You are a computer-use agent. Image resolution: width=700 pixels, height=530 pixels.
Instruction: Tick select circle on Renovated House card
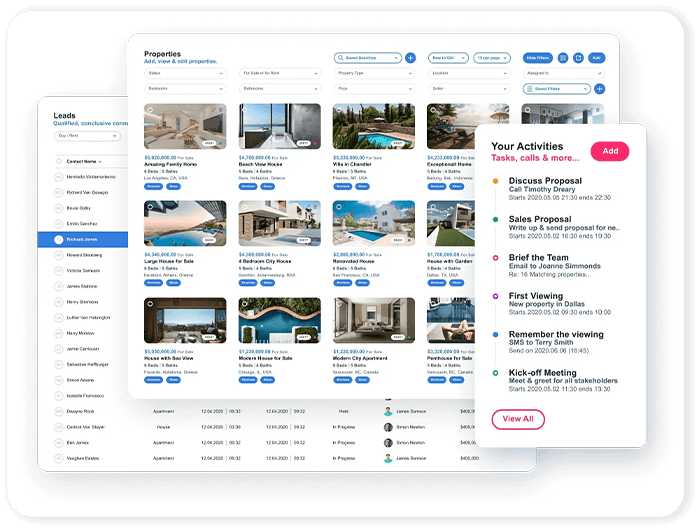(339, 207)
